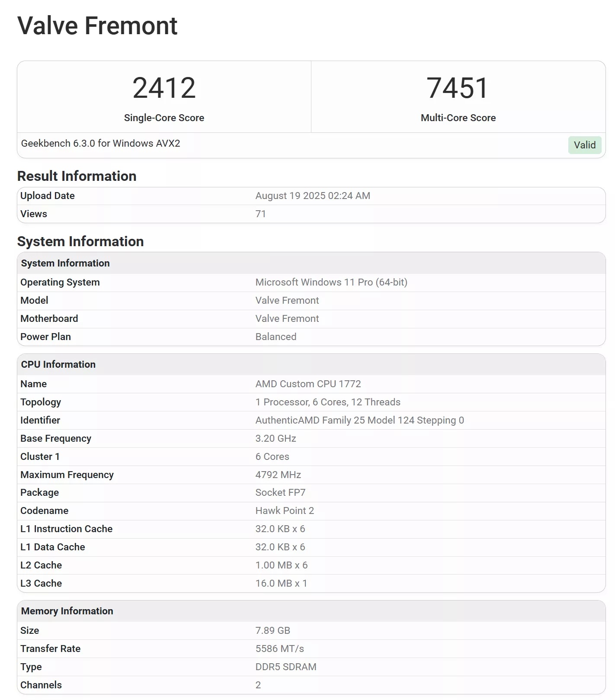Select Microsoft Windows 11 Pro (64-bit) value
The height and width of the screenshot is (700, 615).
click(331, 282)
